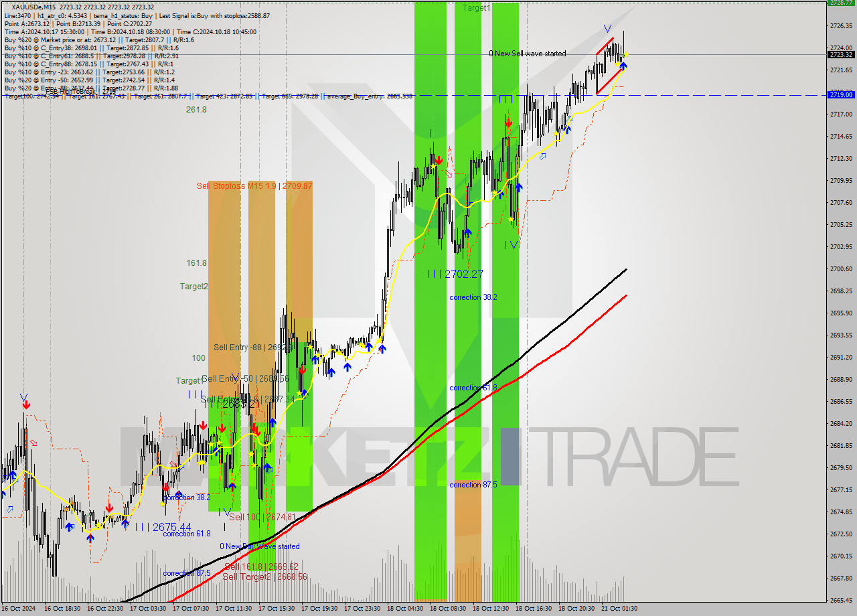Click the average_Buy_entry: 2665.538 text
The height and width of the screenshot is (616, 857).
pyautogui.click(x=370, y=96)
